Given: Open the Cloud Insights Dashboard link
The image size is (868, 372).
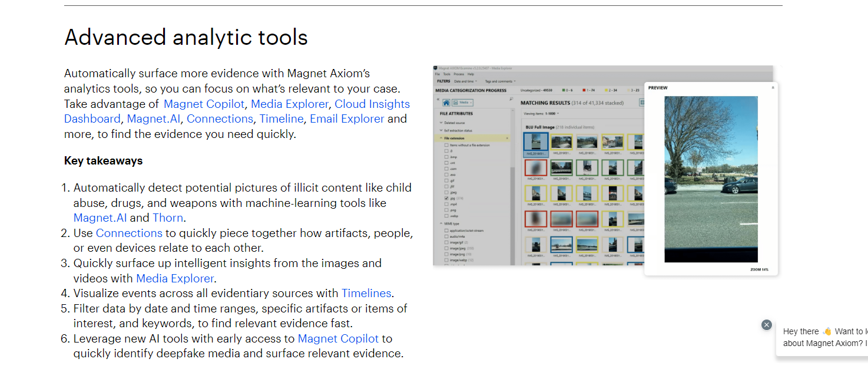Looking at the screenshot, I should (x=372, y=104).
